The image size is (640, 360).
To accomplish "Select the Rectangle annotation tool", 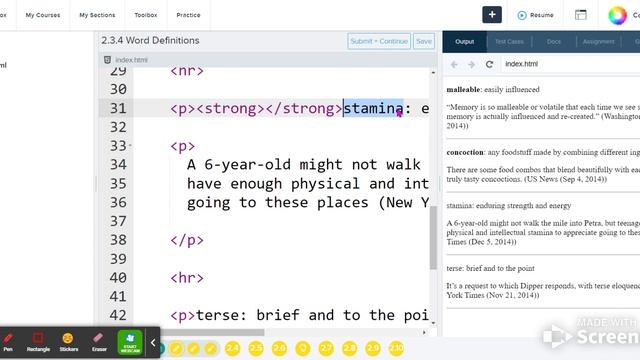I will click(x=38, y=342).
